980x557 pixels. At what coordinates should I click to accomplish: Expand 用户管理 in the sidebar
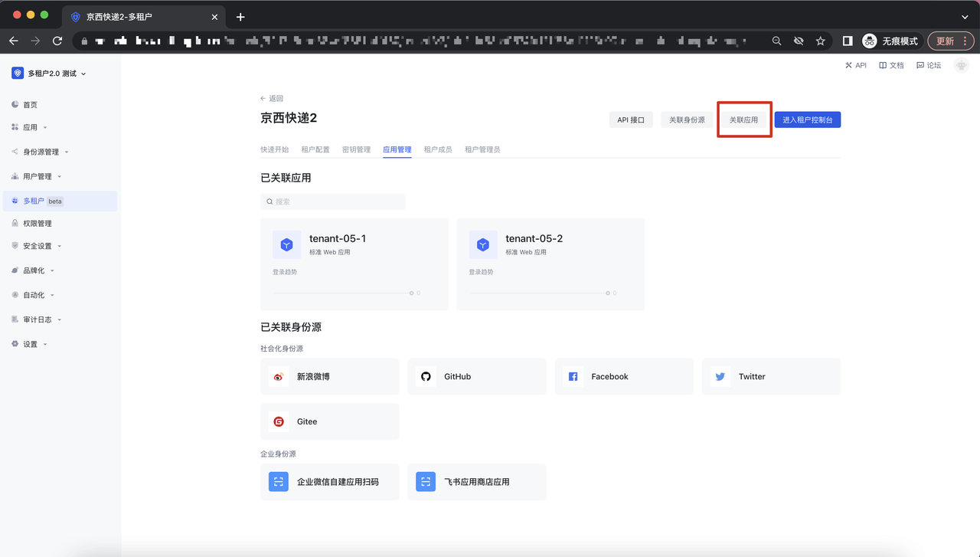coord(38,176)
